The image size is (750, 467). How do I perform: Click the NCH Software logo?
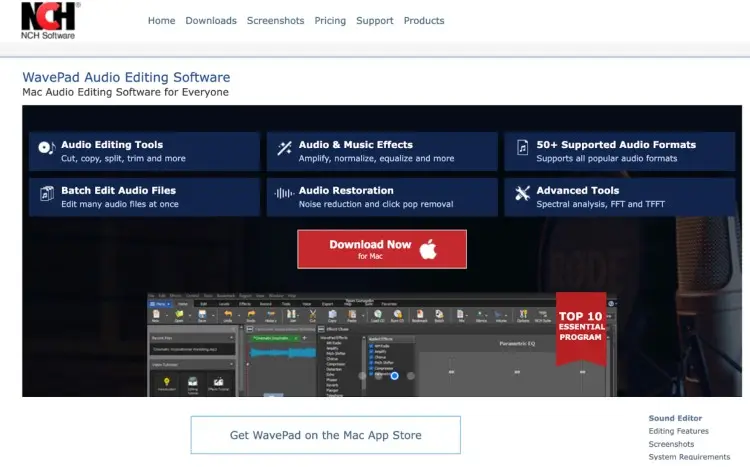point(50,21)
